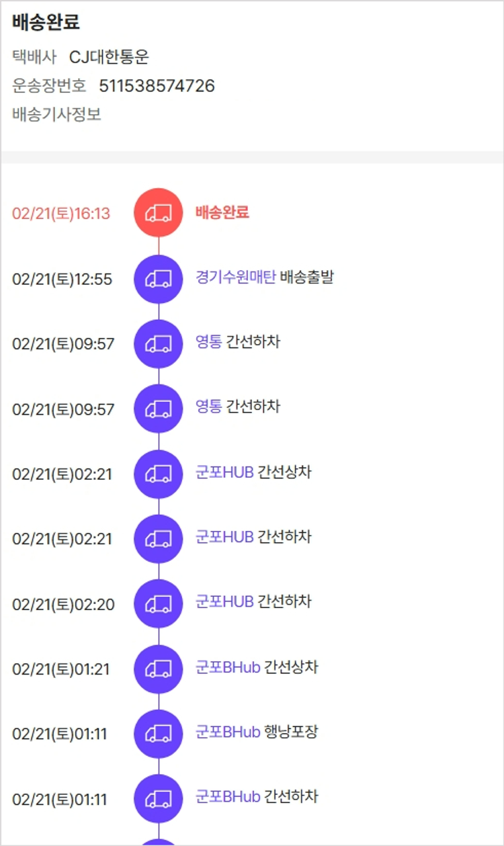The image size is (504, 846).
Task: Click the CJ대한통운 courier name
Action: pyautogui.click(x=109, y=57)
